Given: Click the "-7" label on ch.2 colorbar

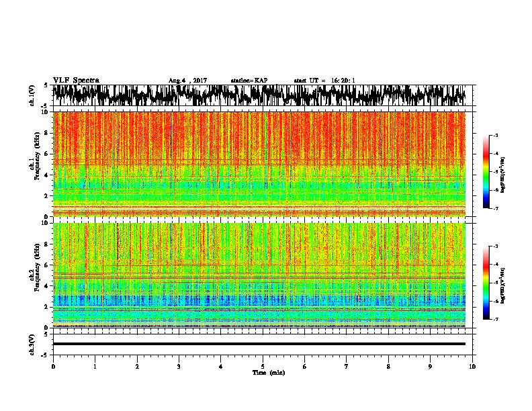Looking at the screenshot, I should point(496,319).
